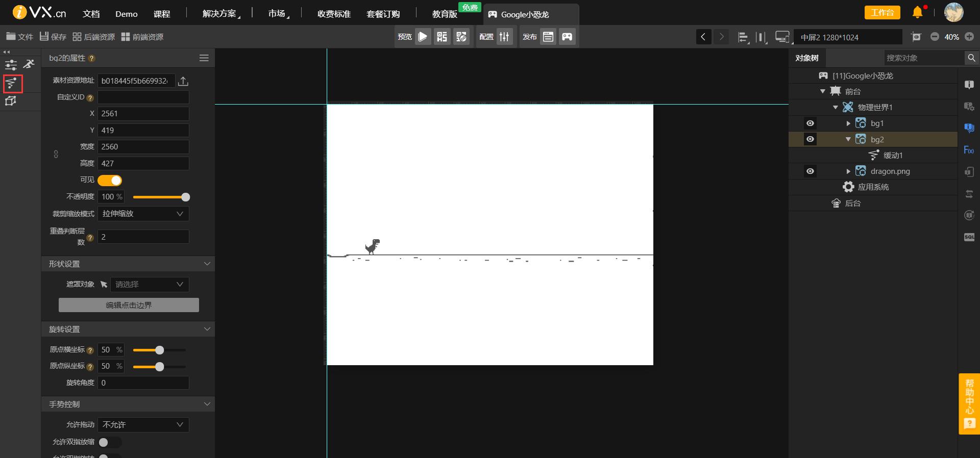Click the publish gamepad icon

tap(567, 37)
